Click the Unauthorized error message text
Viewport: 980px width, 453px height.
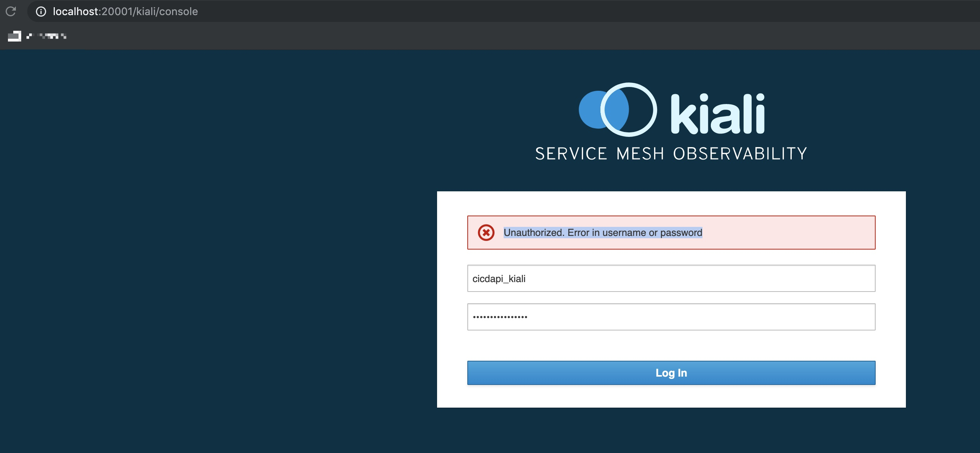603,233
